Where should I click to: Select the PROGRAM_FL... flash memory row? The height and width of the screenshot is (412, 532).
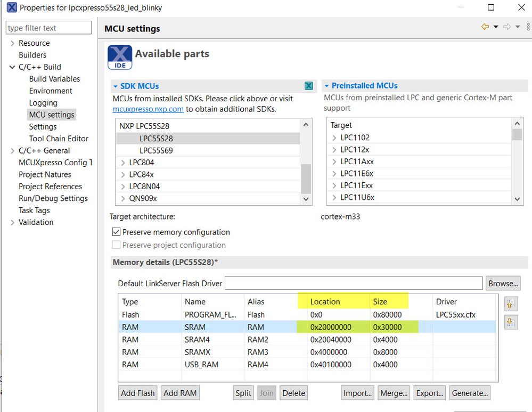click(x=307, y=314)
